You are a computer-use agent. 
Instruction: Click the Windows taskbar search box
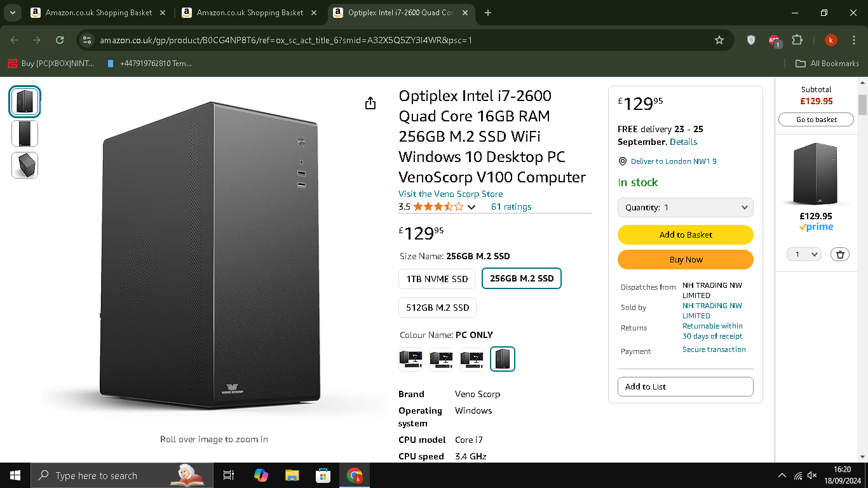pyautogui.click(x=122, y=475)
